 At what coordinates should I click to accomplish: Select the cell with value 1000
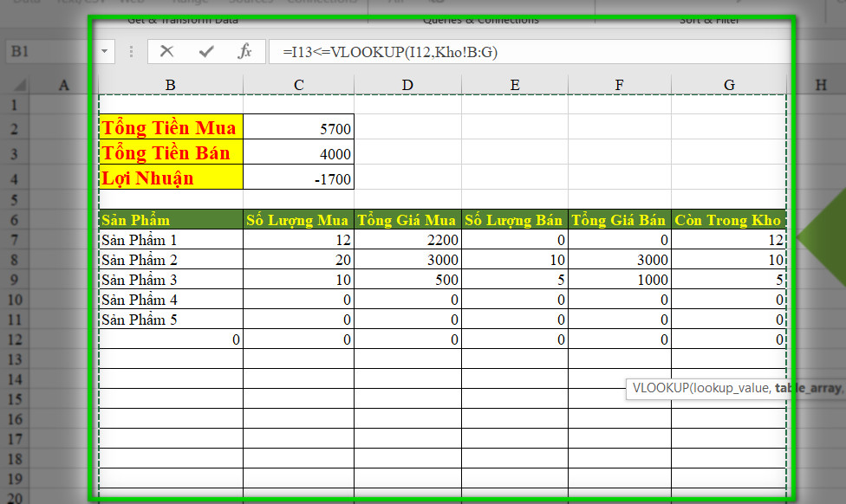click(x=620, y=279)
